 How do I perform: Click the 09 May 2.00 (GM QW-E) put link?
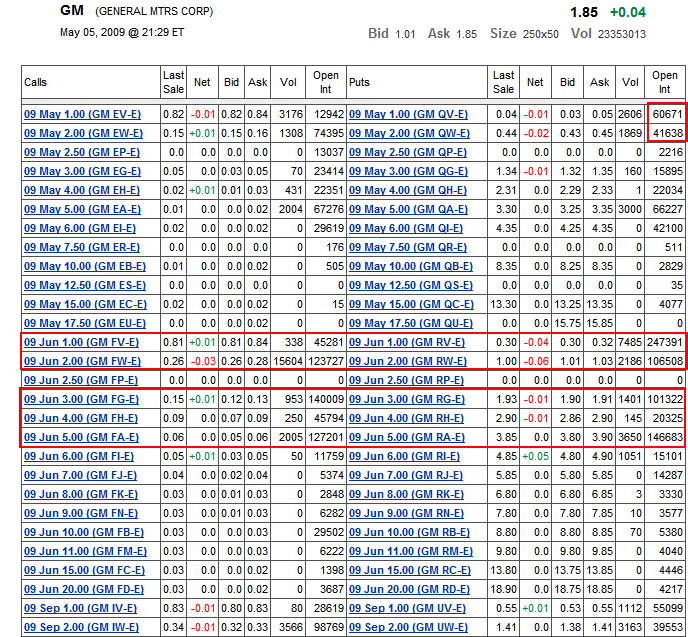409,133
